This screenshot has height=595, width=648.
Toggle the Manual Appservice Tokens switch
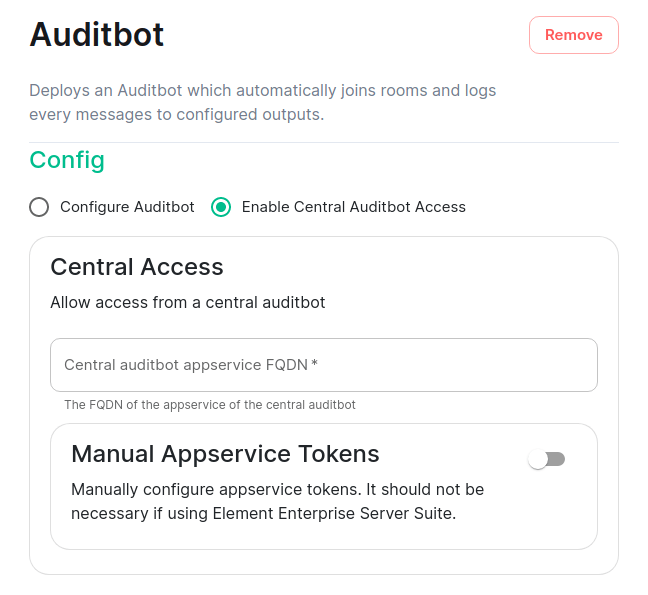click(x=547, y=459)
